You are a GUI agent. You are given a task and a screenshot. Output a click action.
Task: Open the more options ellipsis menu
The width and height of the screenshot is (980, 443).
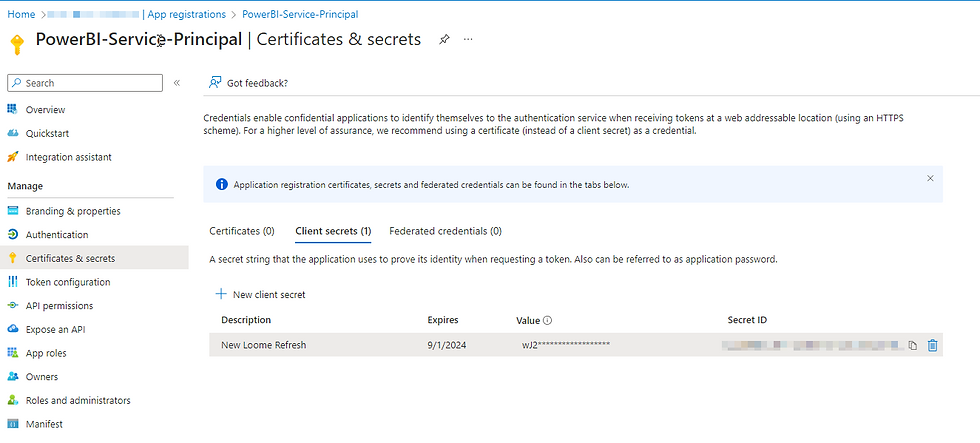[x=468, y=39]
